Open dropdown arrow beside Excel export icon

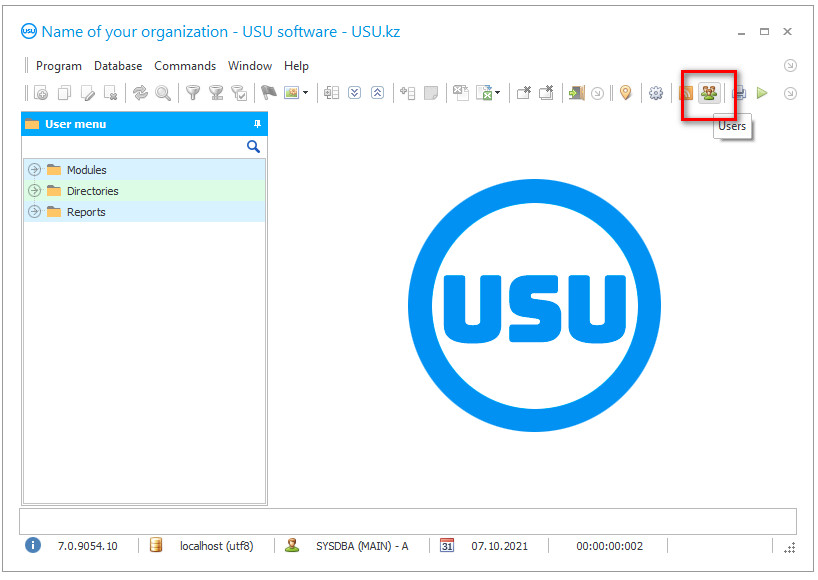[x=498, y=93]
